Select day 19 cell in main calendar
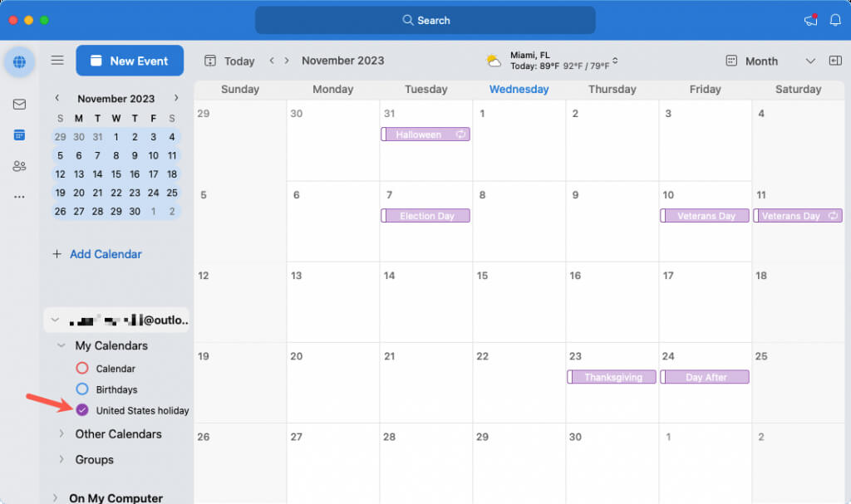The image size is (851, 504). coord(240,383)
